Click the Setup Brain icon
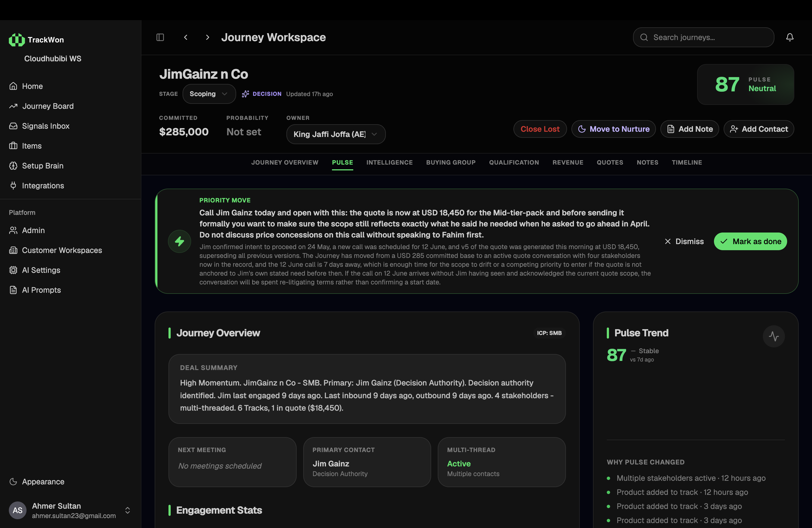The image size is (812, 528). coord(13,165)
